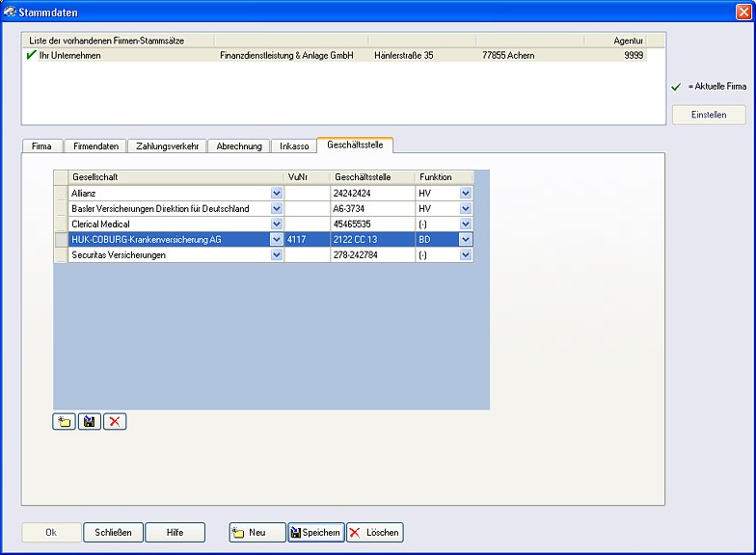Click the Einstellen button
Viewport: 756px width, 555px height.
pyautogui.click(x=709, y=115)
